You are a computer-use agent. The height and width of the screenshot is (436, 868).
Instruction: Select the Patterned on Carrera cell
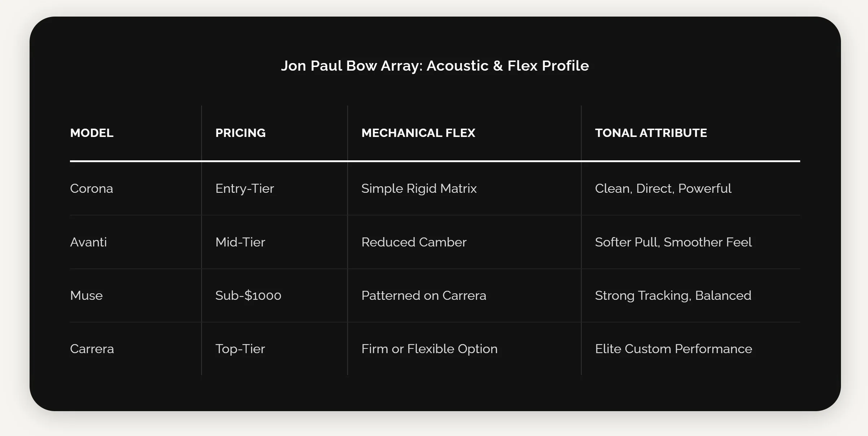pos(464,295)
